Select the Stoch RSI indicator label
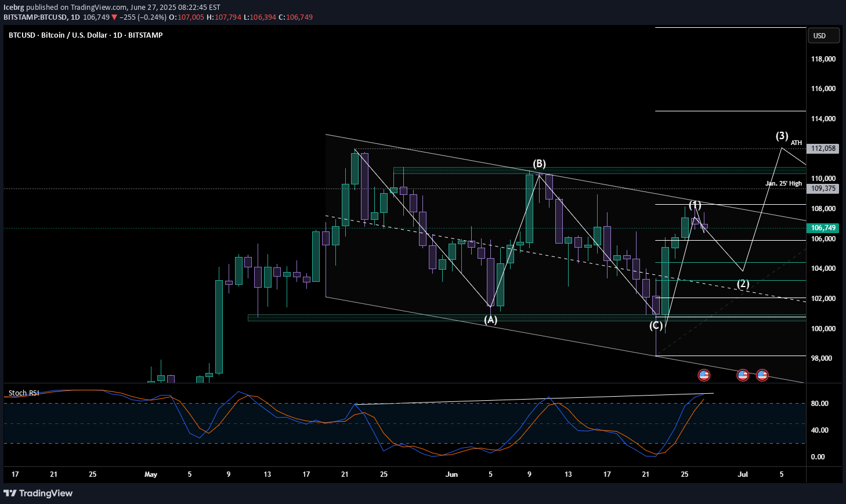 (x=24, y=393)
